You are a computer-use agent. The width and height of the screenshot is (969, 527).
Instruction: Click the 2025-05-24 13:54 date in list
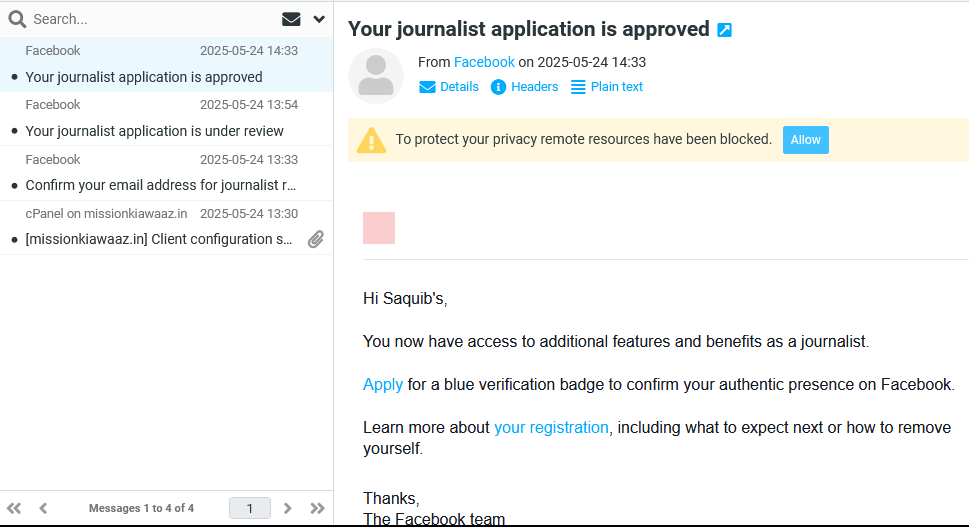249,105
